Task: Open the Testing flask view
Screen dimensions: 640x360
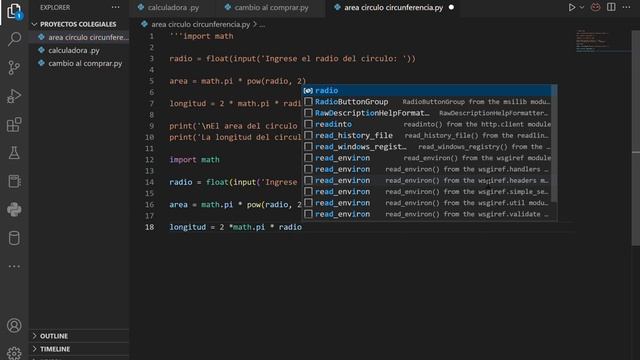Action: [14, 153]
